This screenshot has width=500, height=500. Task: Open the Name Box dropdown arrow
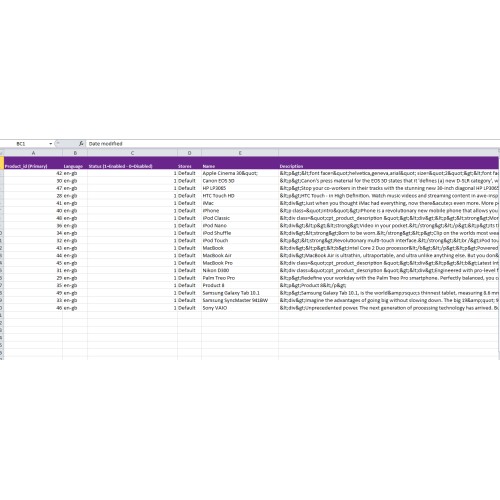tap(51, 144)
